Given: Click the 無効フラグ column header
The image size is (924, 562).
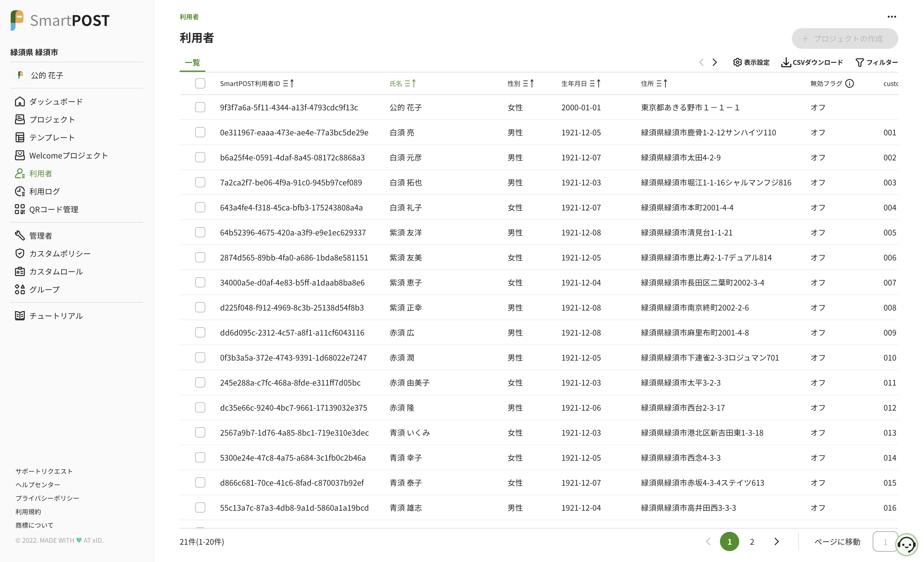Looking at the screenshot, I should tap(826, 84).
